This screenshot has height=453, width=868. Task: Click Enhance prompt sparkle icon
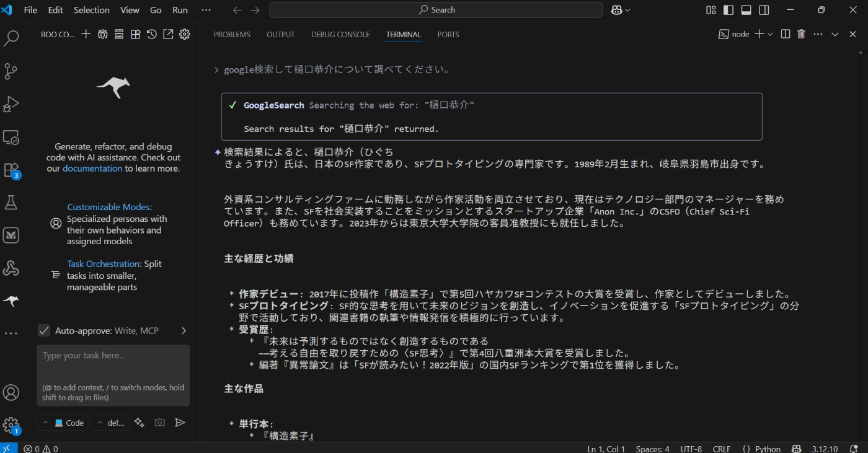pos(139,423)
